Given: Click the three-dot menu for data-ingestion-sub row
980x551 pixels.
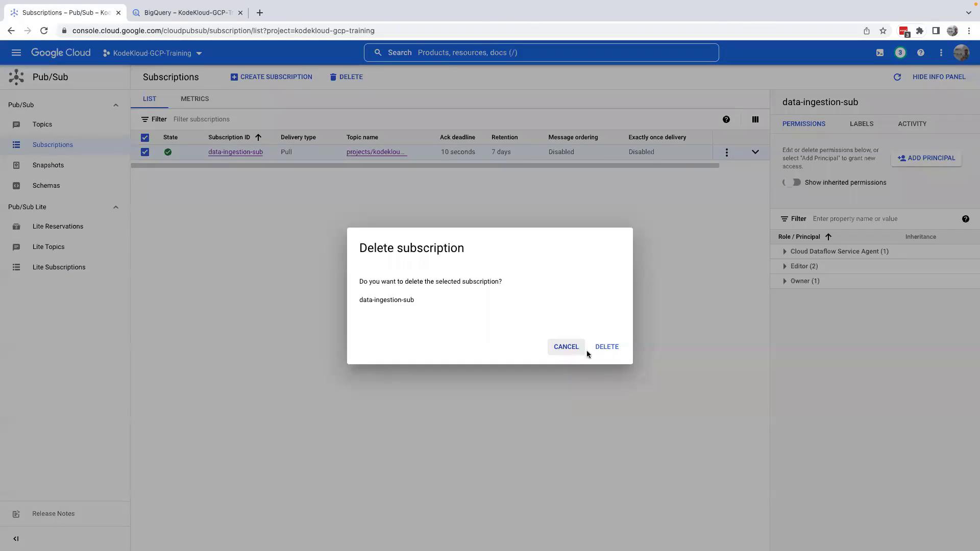Looking at the screenshot, I should coord(726,152).
